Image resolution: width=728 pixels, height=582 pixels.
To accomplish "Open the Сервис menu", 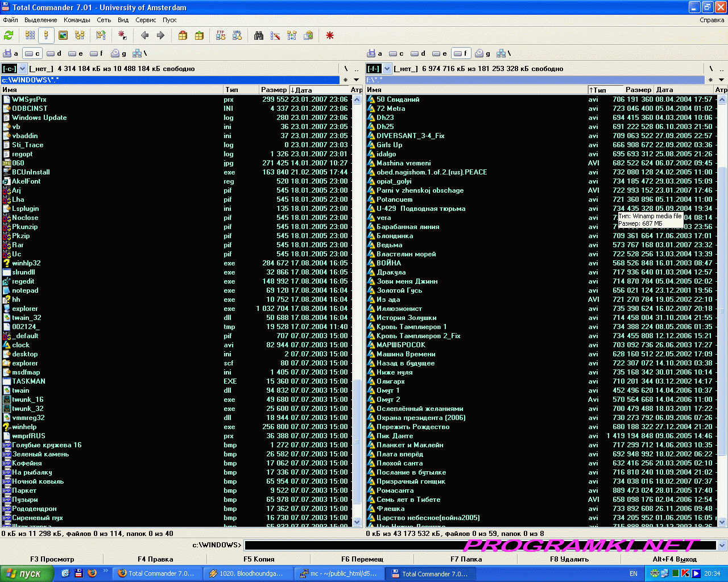I will click(x=146, y=20).
